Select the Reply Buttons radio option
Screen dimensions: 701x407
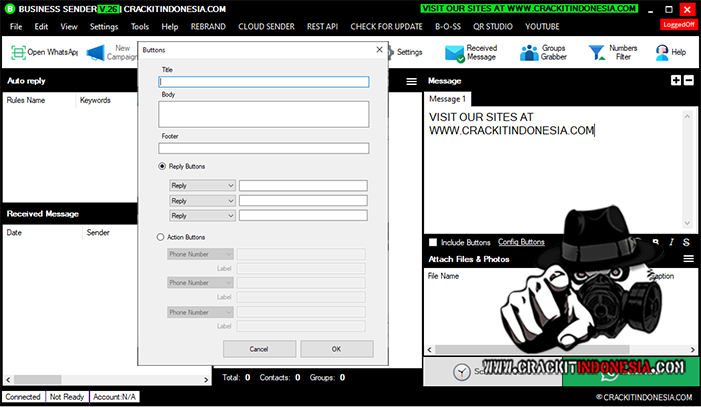[162, 166]
